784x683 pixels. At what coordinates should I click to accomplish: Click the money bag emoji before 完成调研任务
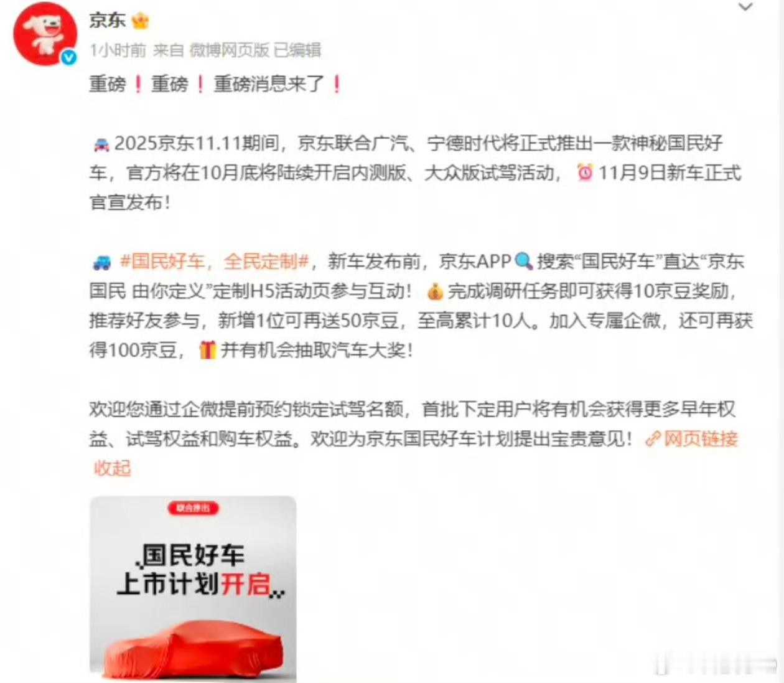pyautogui.click(x=435, y=291)
